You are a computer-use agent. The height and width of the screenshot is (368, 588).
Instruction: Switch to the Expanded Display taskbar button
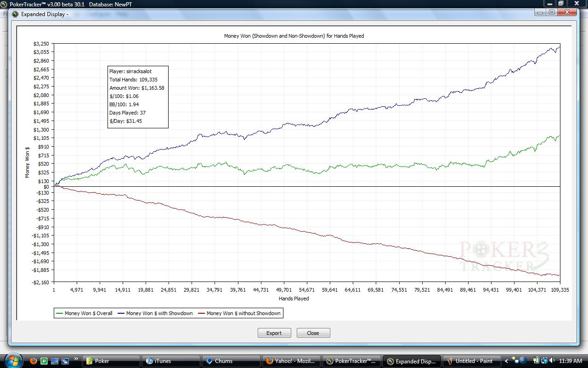(x=412, y=361)
